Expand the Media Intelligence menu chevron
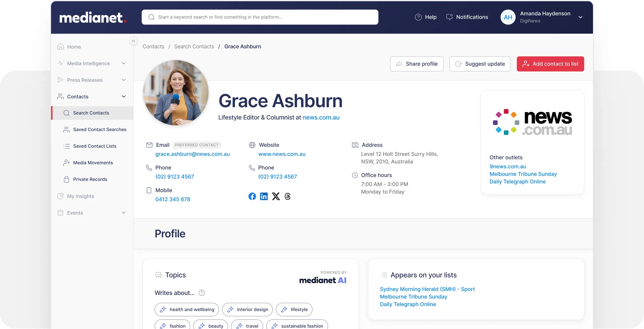This screenshot has height=329, width=644. point(124,63)
